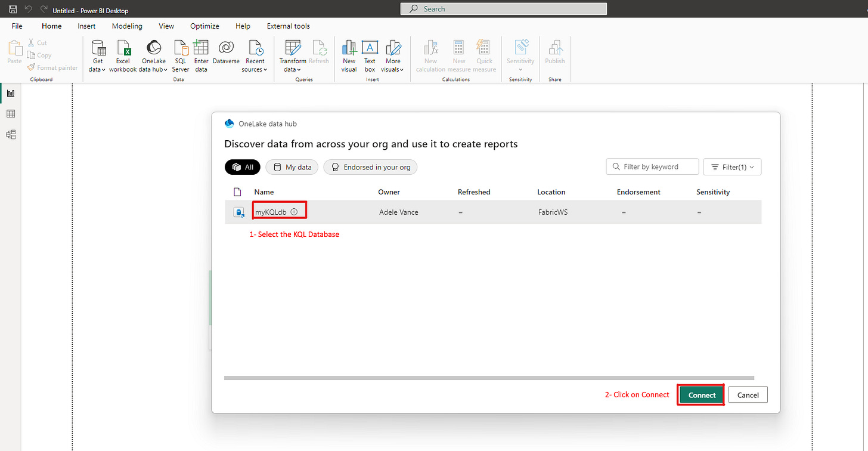Image resolution: width=868 pixels, height=451 pixels.
Task: Add a New visual to the report
Action: pyautogui.click(x=349, y=55)
